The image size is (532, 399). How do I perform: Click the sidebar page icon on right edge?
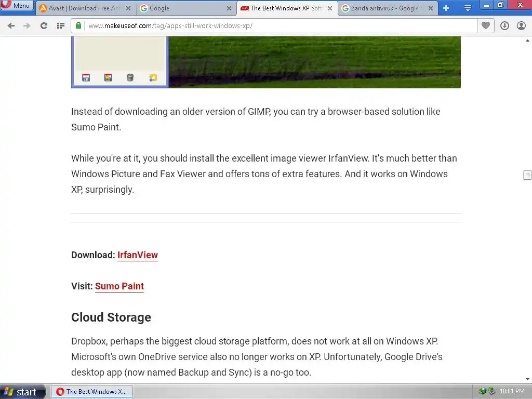tap(527, 175)
